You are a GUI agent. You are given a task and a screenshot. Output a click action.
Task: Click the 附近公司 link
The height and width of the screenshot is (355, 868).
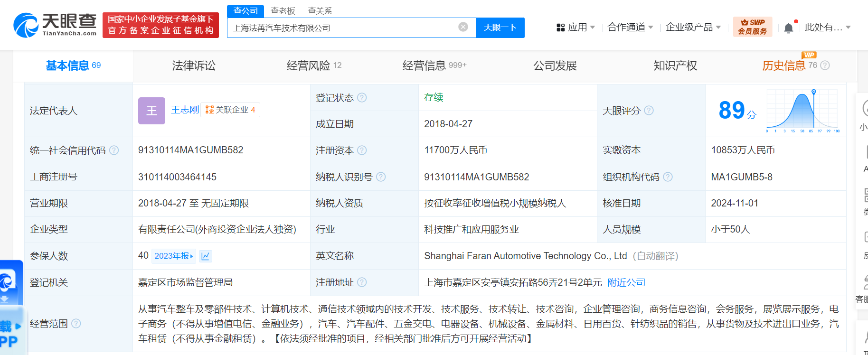[626, 283]
